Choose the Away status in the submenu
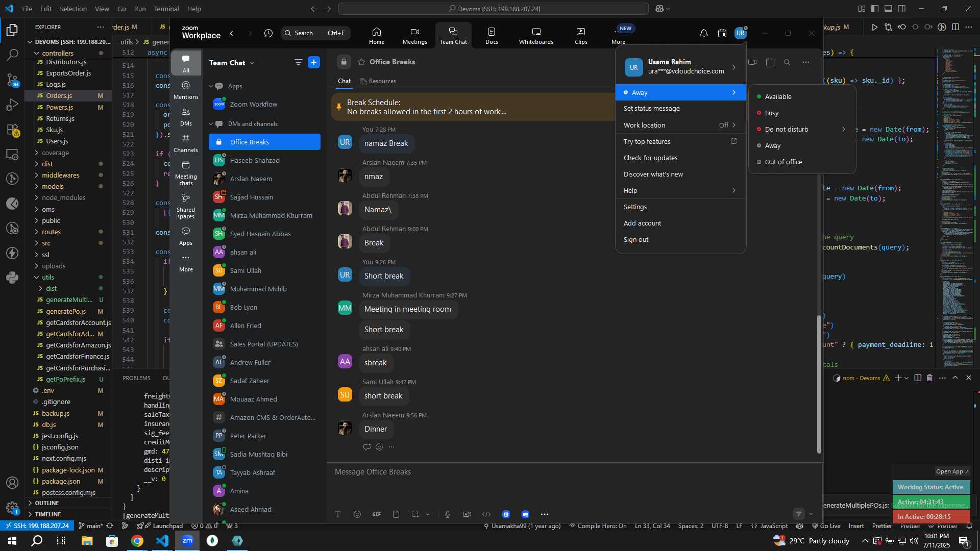 801,145
